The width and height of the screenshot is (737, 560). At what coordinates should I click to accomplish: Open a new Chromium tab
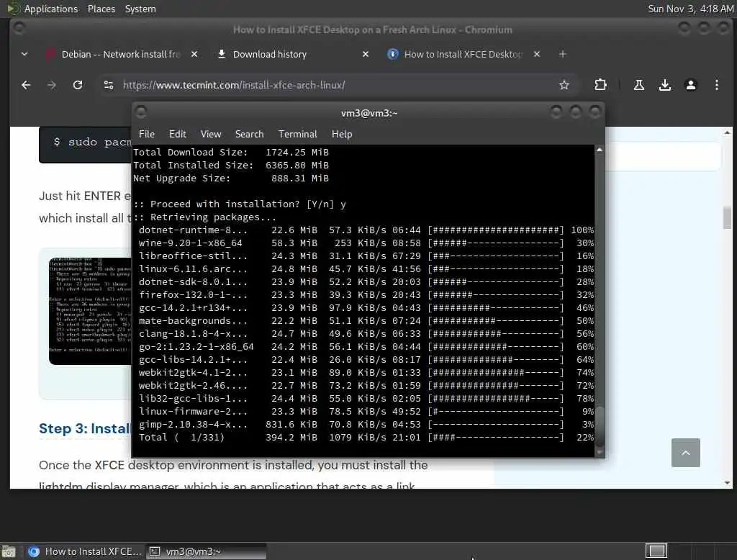pos(563,54)
